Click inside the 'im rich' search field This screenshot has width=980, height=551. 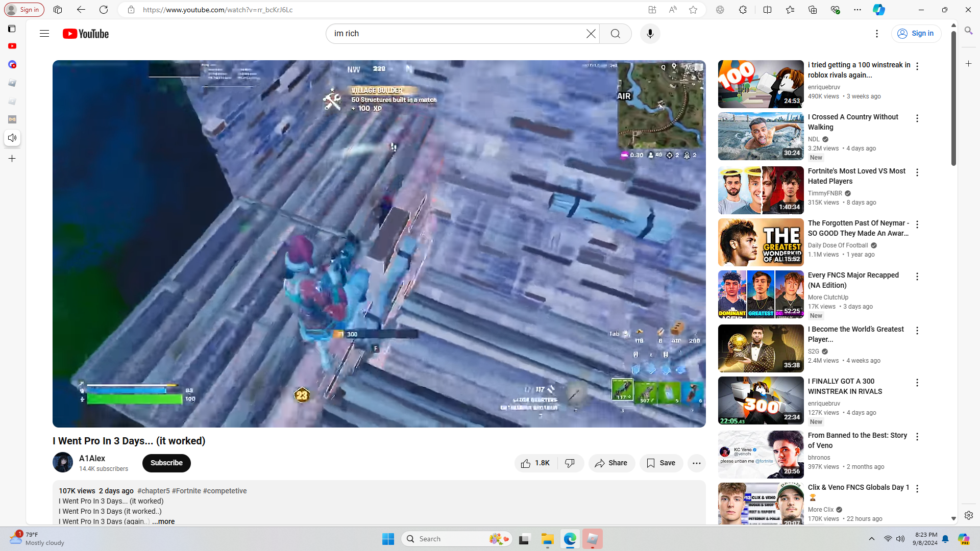click(454, 34)
